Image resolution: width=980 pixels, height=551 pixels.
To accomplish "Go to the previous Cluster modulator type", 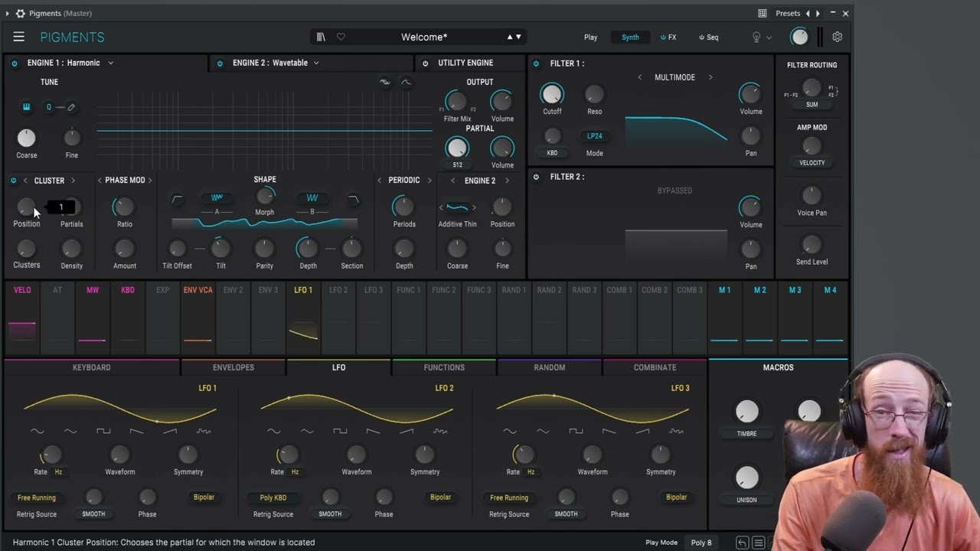I will 25,181.
